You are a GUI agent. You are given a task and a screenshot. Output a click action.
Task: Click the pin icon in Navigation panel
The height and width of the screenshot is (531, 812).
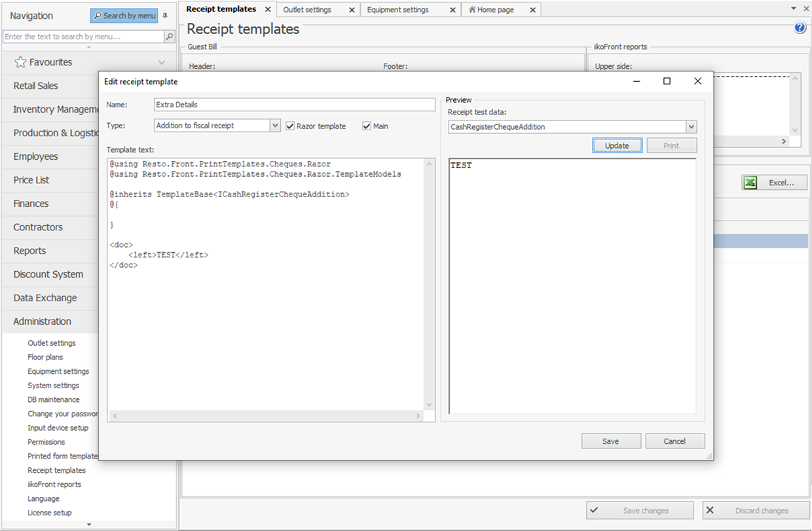[165, 16]
